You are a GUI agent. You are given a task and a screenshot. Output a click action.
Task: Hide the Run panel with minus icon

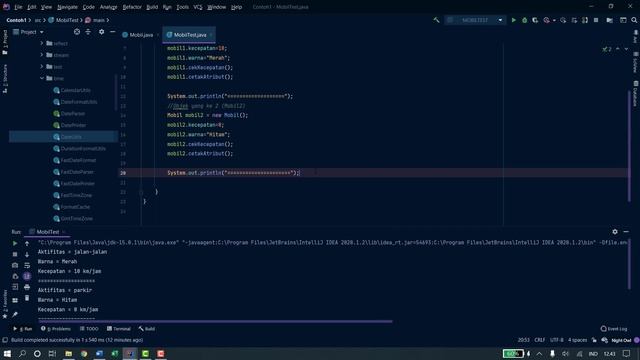626,232
